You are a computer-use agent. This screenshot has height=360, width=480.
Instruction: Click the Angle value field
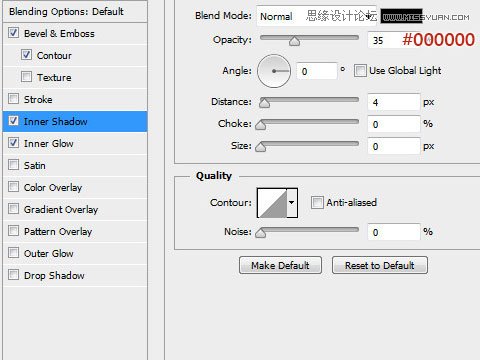tap(316, 71)
